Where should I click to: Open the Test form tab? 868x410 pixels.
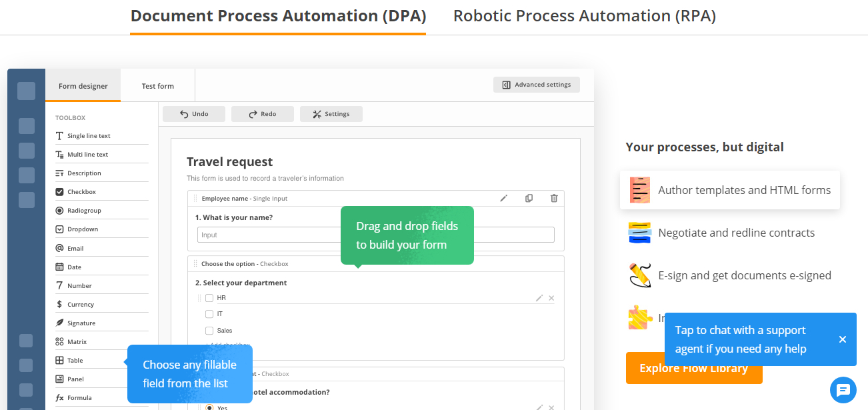(x=158, y=86)
